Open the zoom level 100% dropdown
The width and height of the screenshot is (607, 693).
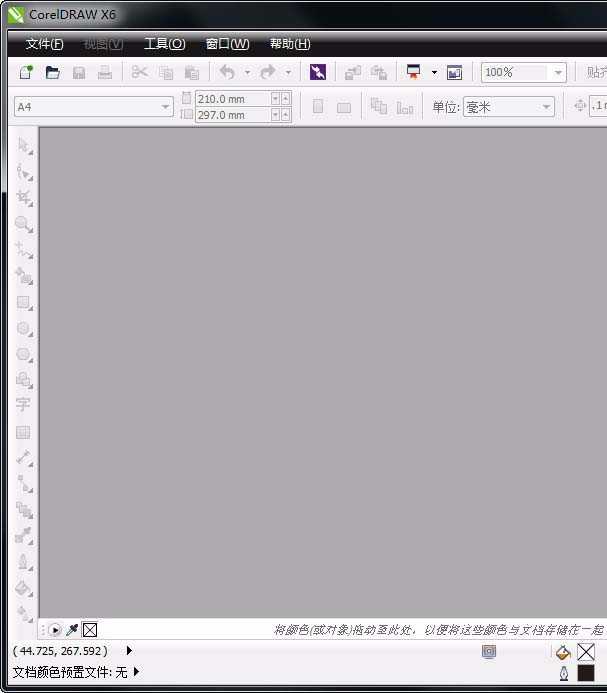(558, 73)
